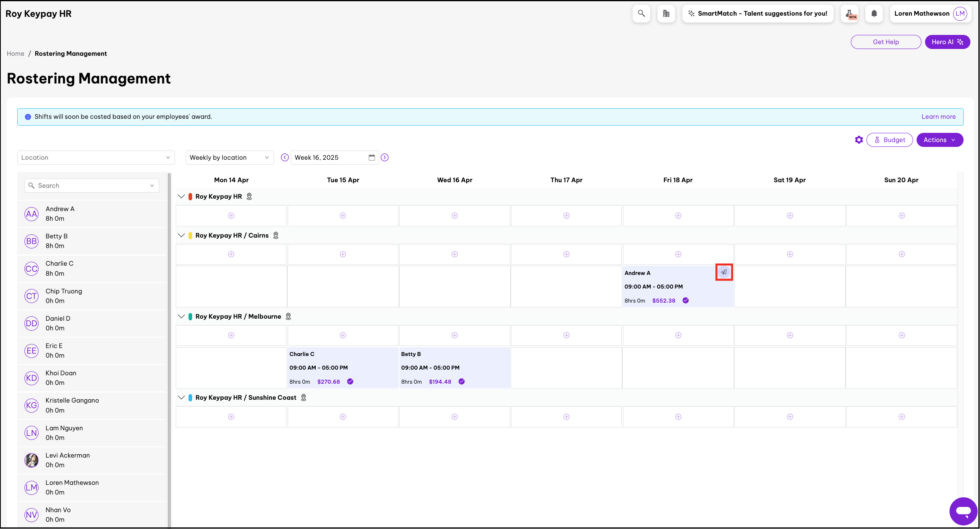Image resolution: width=980 pixels, height=529 pixels.
Task: Open the Actions dropdown menu
Action: coord(939,140)
